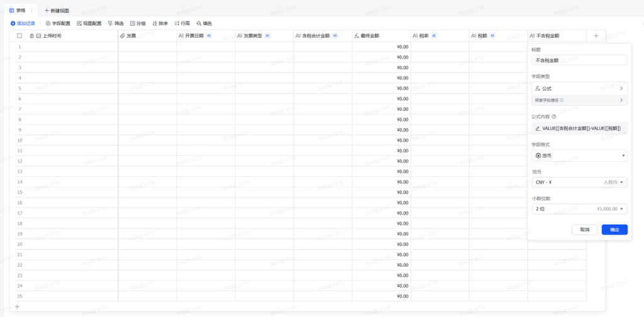Click info icon next to 探索字段捷径
The height and width of the screenshot is (317, 644).
pos(562,100)
